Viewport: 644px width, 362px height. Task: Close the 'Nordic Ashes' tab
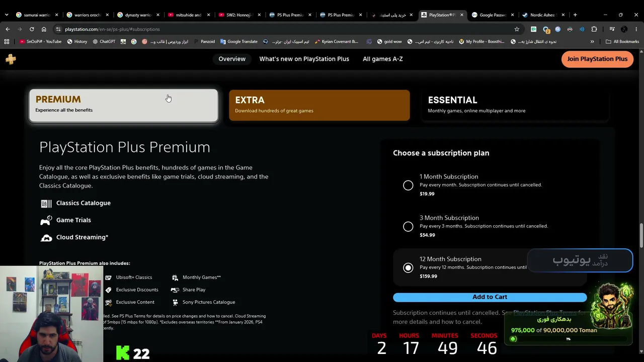click(563, 15)
